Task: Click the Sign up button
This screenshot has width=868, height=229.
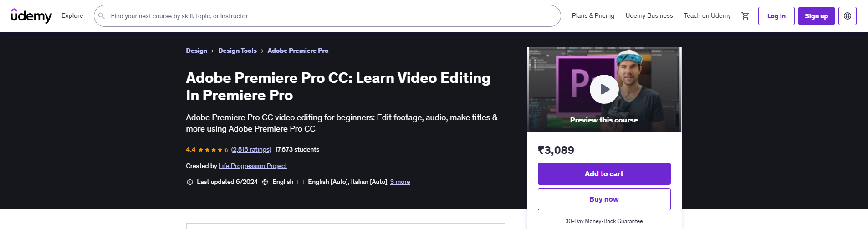Action: [816, 16]
